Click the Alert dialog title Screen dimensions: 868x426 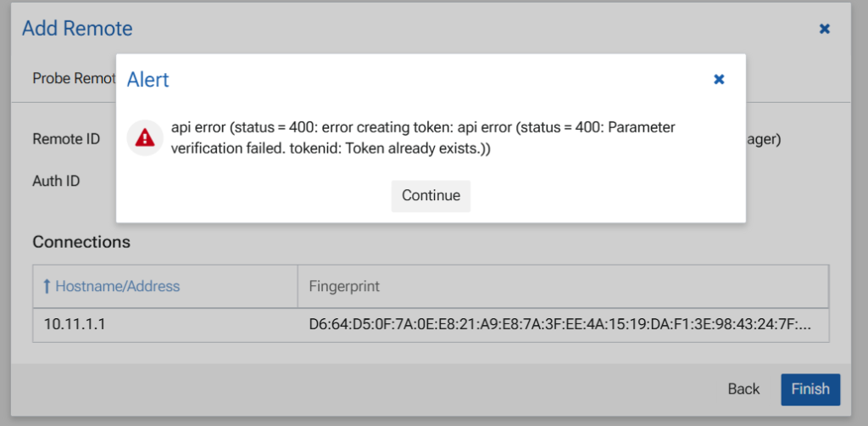[x=147, y=80]
